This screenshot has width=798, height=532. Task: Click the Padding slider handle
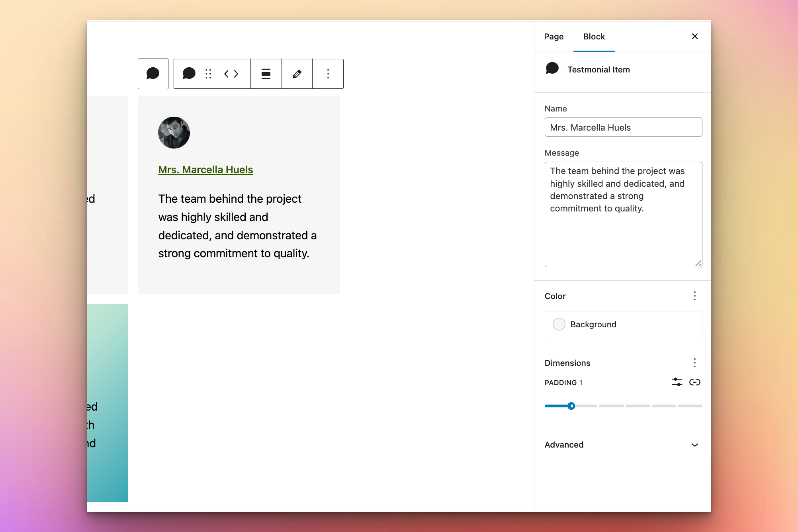click(x=571, y=406)
